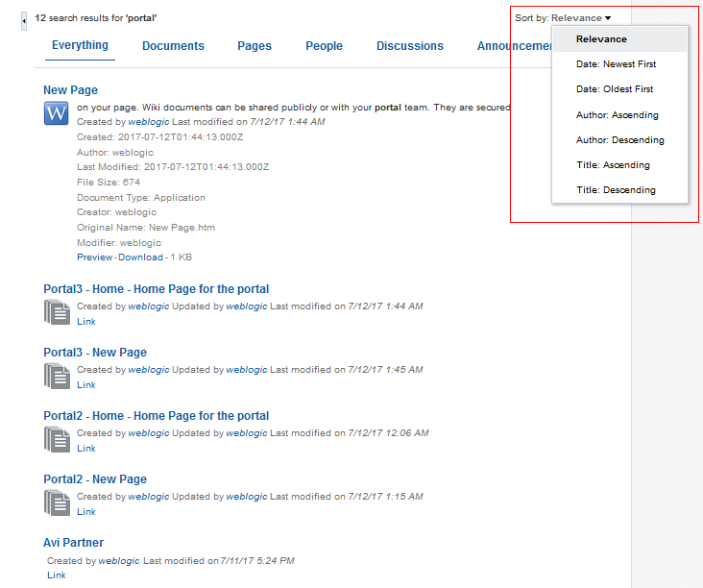Select Date: Newest First option
The image size is (703, 588).
click(619, 64)
